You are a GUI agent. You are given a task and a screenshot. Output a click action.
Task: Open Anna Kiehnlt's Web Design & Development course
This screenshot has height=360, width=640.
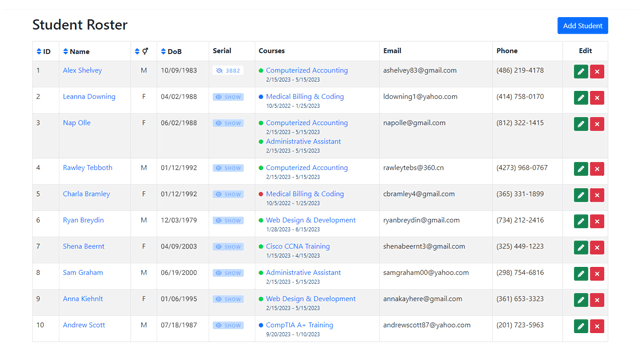tap(311, 298)
